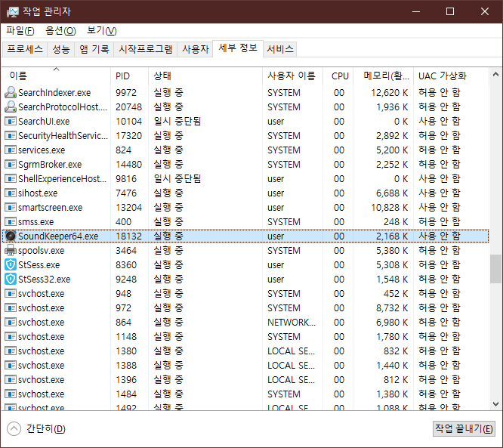Select PID 18132 cell

[128, 236]
